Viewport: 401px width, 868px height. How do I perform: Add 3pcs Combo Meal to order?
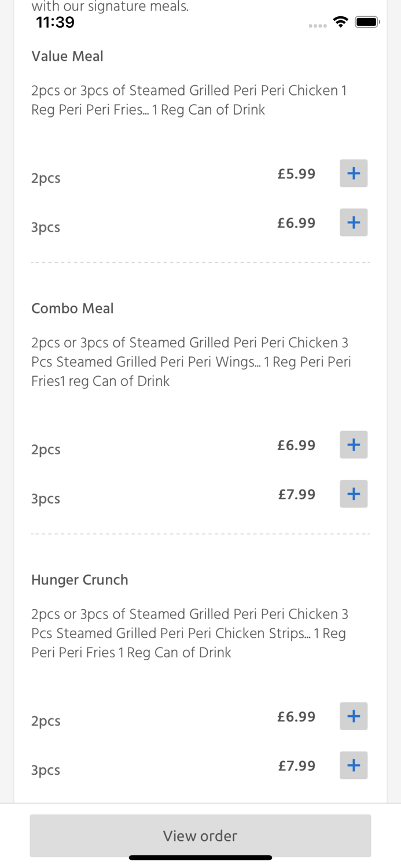[x=354, y=494]
